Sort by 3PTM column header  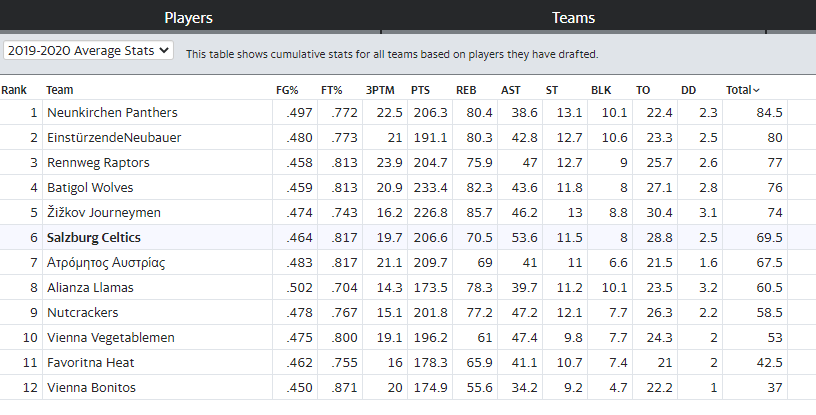click(380, 90)
